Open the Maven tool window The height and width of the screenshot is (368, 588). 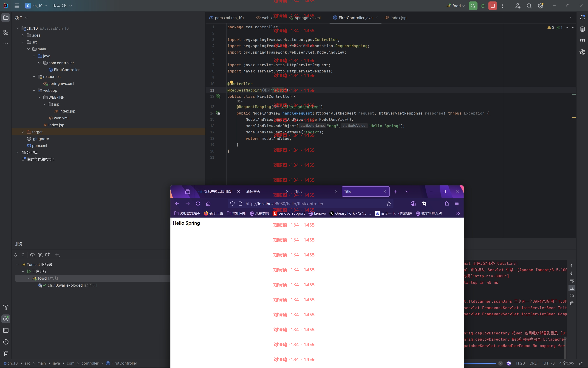click(x=582, y=40)
